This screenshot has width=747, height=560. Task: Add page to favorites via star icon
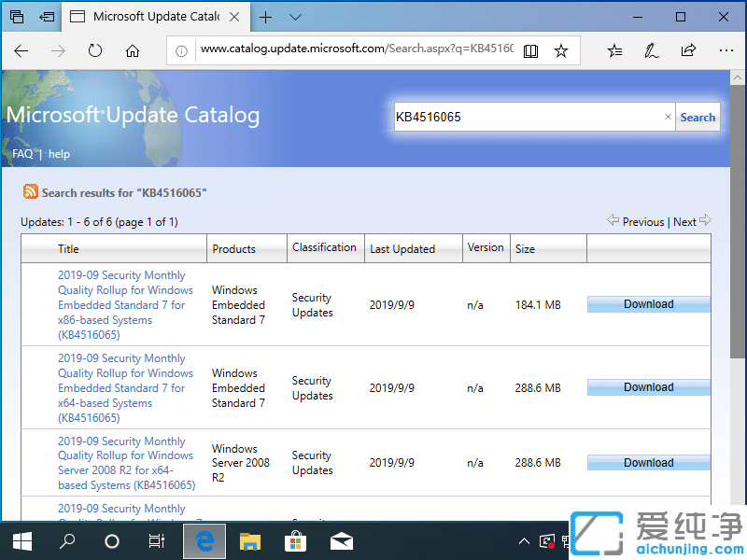[x=561, y=52]
